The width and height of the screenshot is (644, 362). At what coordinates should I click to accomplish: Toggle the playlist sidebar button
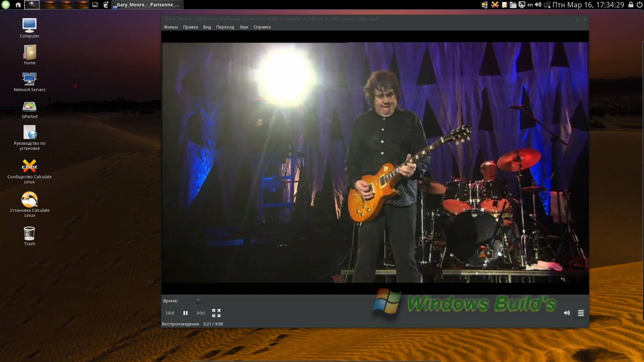pyautogui.click(x=581, y=313)
